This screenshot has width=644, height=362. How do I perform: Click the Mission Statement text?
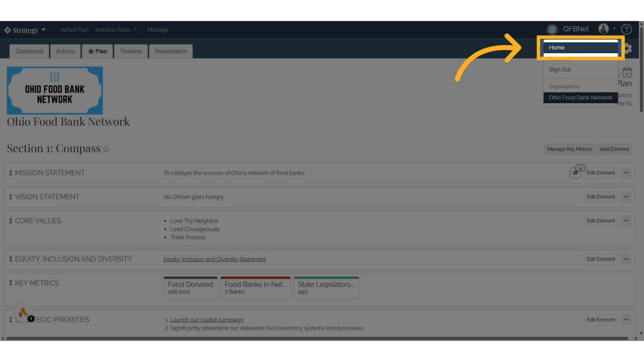[x=234, y=173]
